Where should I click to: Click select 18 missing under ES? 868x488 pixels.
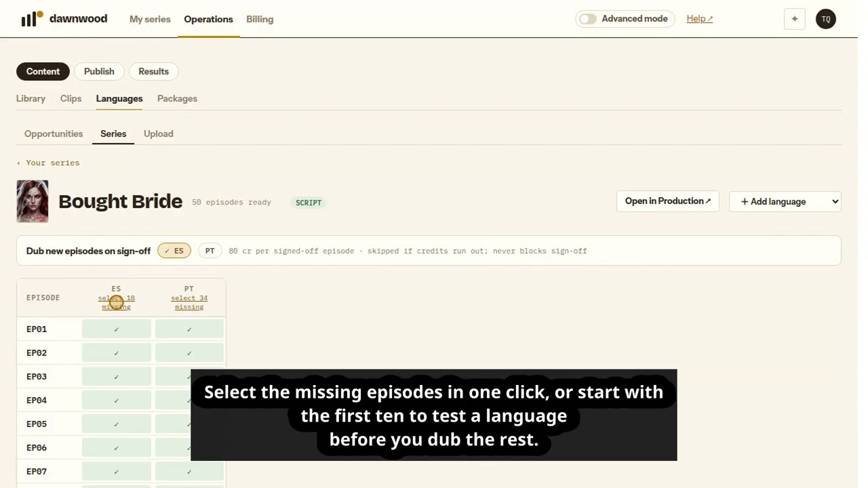pos(116,302)
